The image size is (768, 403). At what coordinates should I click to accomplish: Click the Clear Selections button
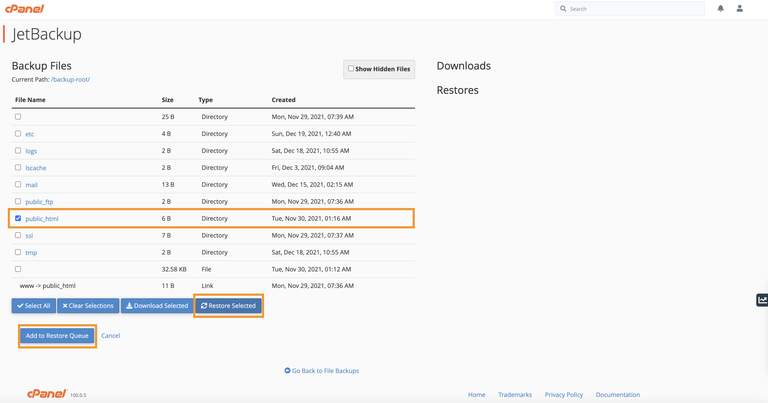tap(88, 306)
